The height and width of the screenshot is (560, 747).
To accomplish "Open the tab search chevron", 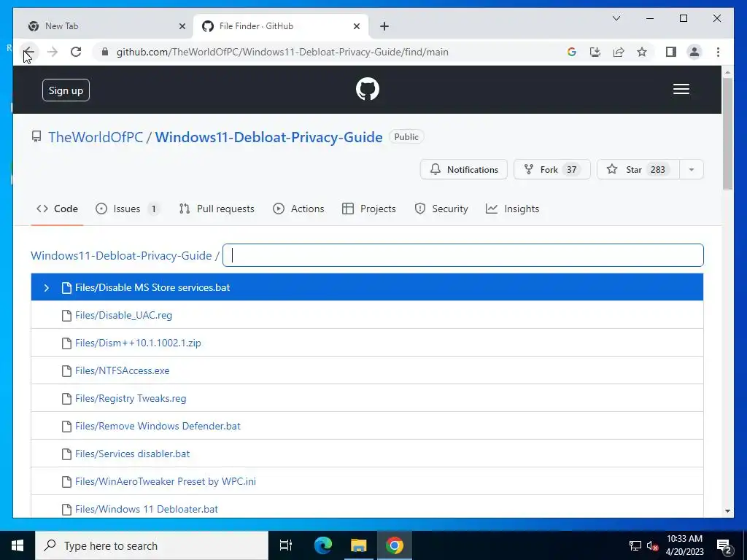I will click(616, 18).
